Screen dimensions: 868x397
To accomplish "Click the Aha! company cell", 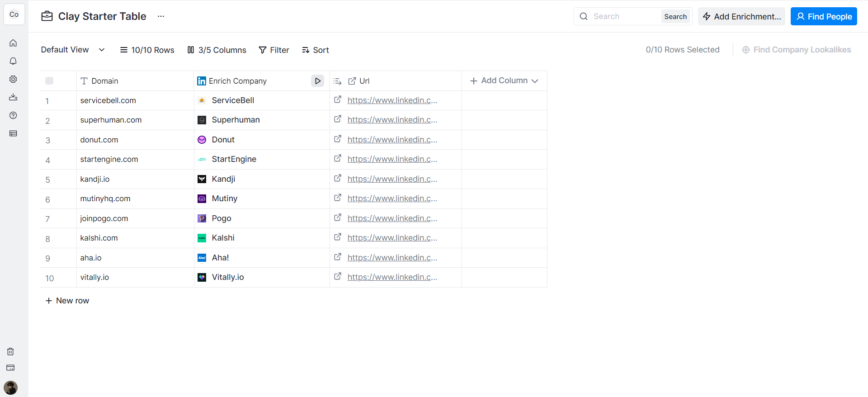I will pyautogui.click(x=262, y=258).
